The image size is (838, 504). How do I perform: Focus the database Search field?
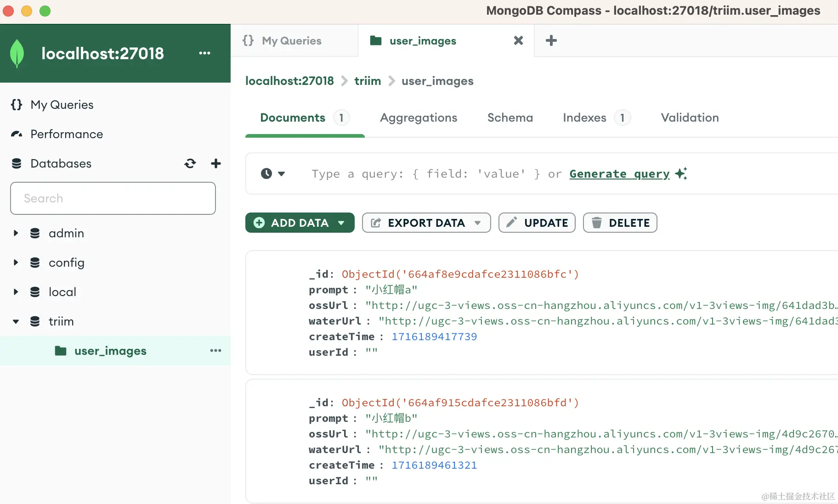(113, 198)
